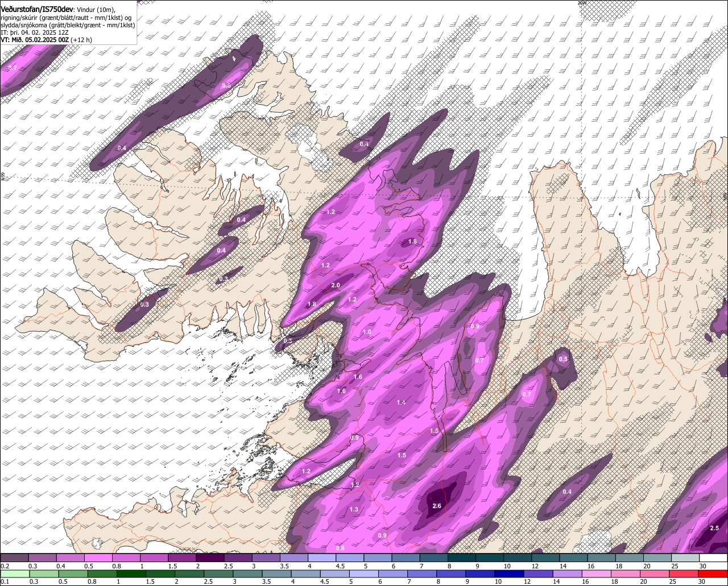Screen dimensions: 728x586
Task: Select bottom legend swatch between 4 and 4.5
Action: (x=305, y=573)
